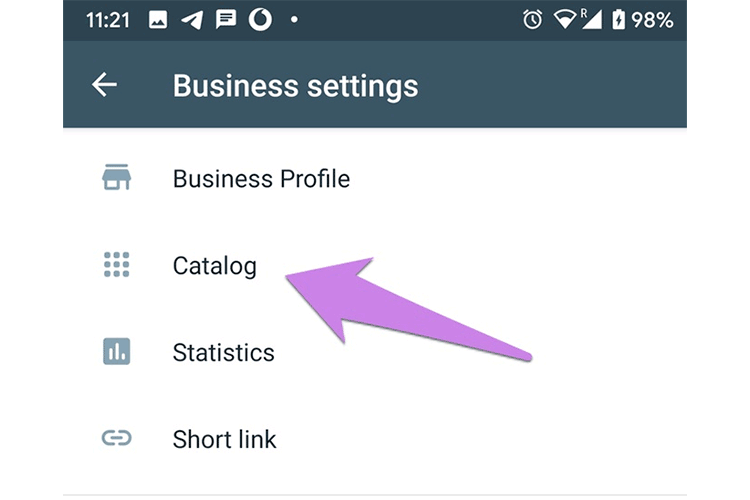This screenshot has width=750, height=500.
Task: Tap the image notification icon in status bar
Action: 158,20
